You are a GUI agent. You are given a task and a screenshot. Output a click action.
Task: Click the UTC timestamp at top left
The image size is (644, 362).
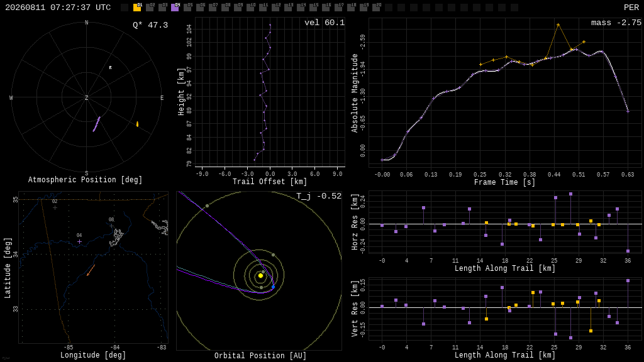click(x=58, y=8)
